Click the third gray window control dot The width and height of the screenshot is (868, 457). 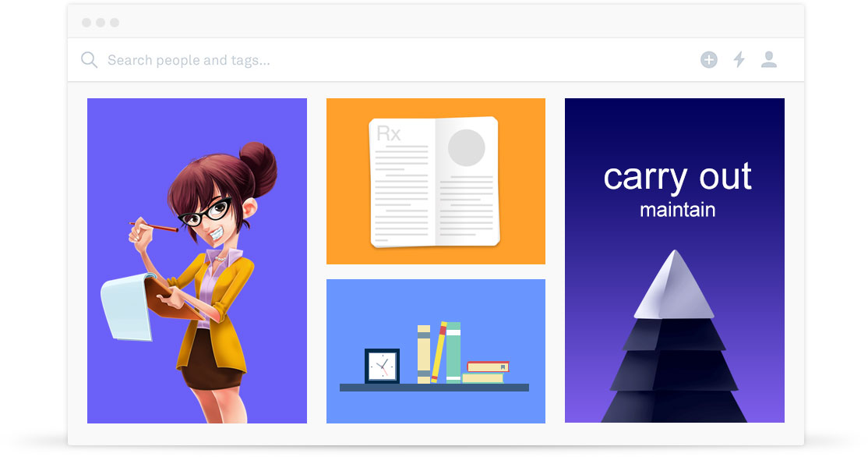point(115,23)
